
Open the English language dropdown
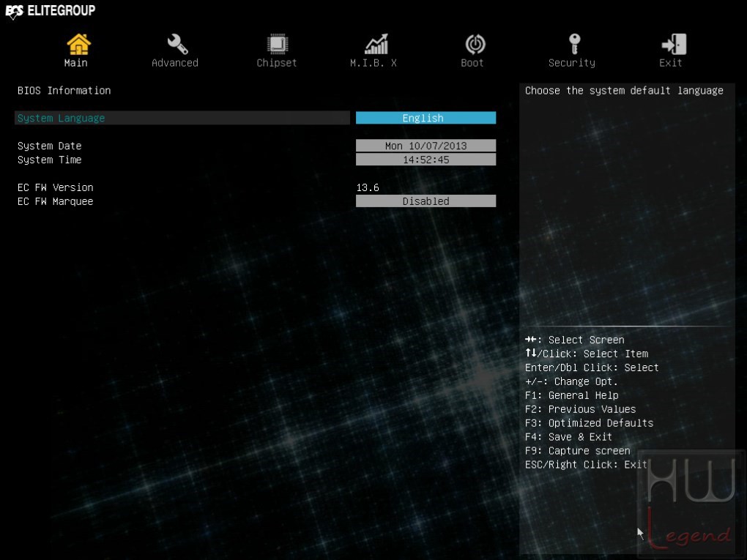[x=426, y=118]
